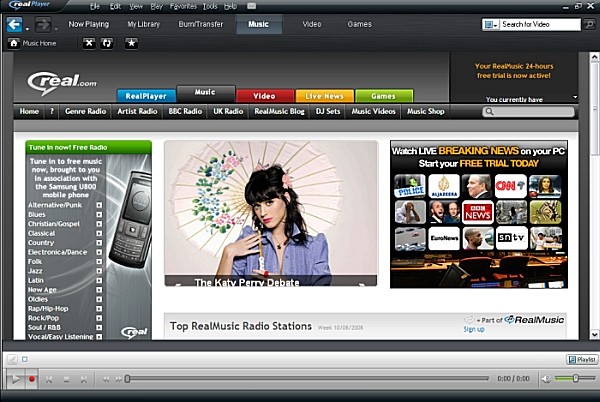600x402 pixels.
Task: Open RealMusic Blog link
Action: pos(279,111)
